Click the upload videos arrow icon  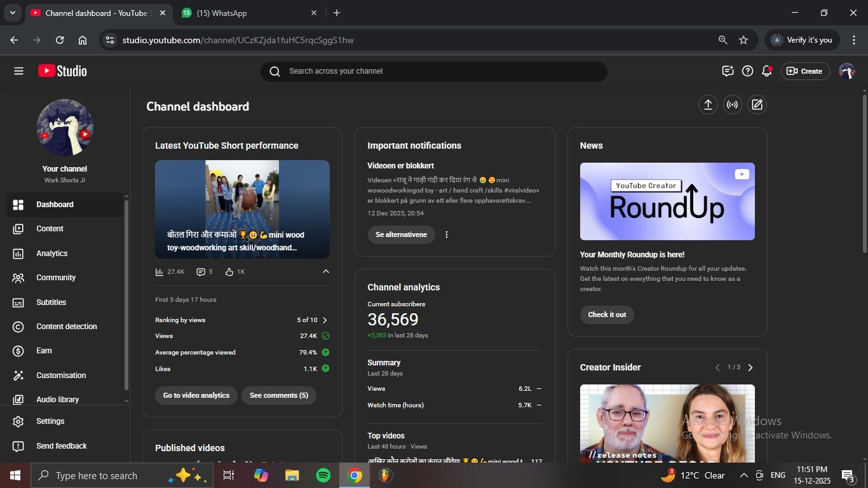[x=708, y=105]
